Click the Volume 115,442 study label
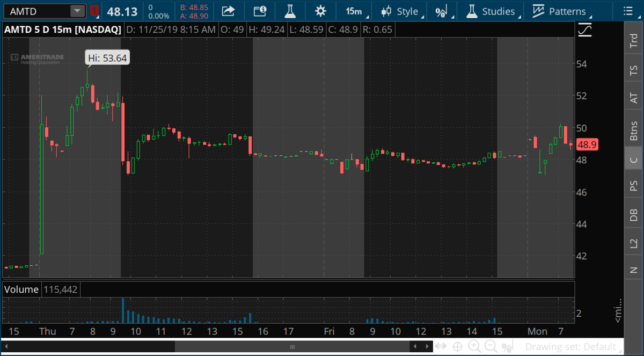The image size is (644, 356). 41,289
